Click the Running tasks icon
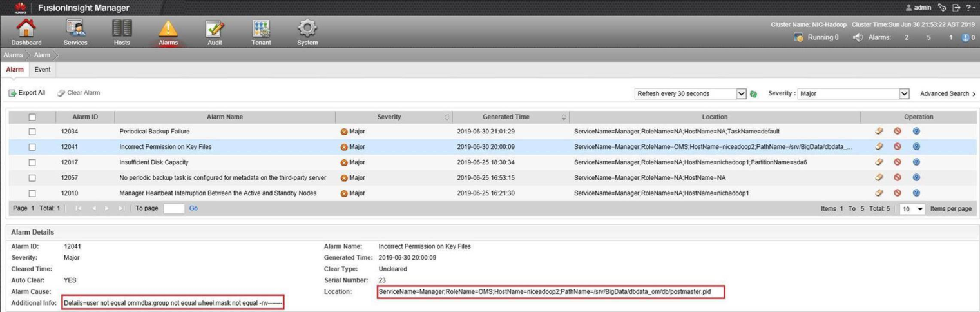The width and height of the screenshot is (980, 312). 798,37
